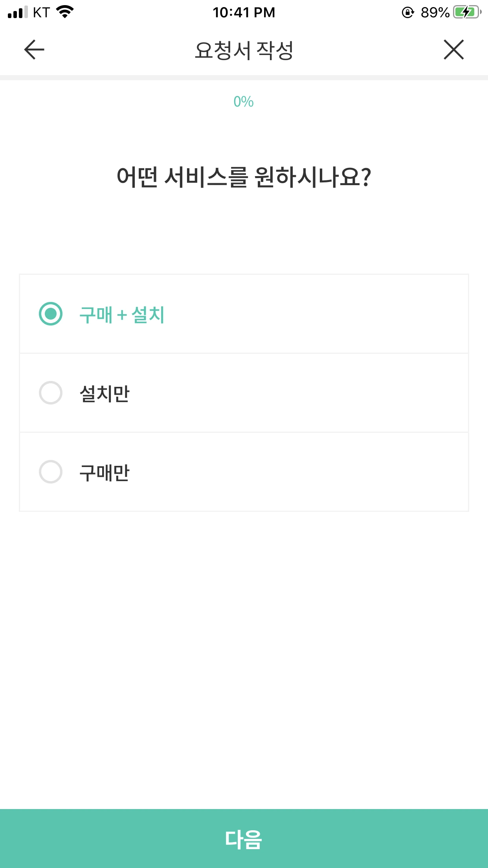Select the 설치만 radio button
This screenshot has width=488, height=868.
[x=51, y=393]
